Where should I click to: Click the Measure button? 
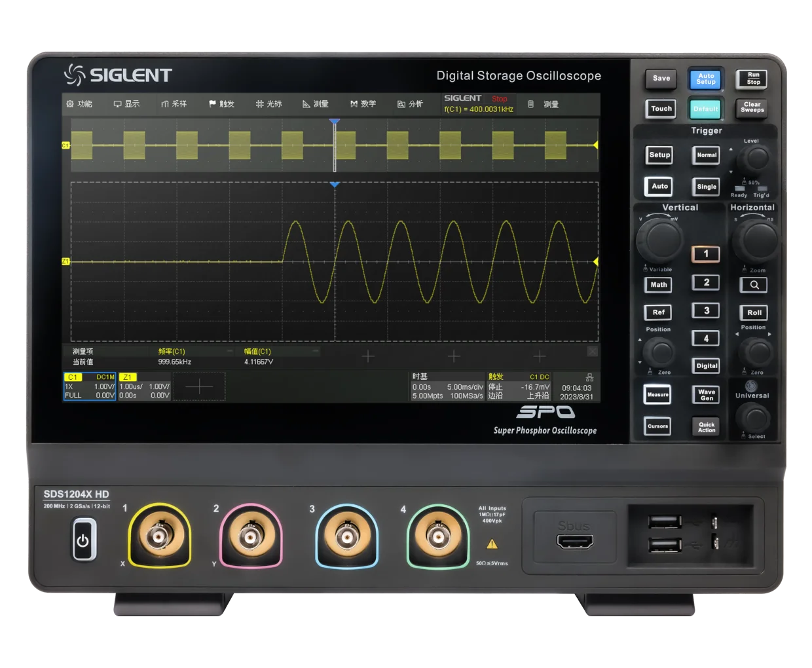tap(658, 394)
